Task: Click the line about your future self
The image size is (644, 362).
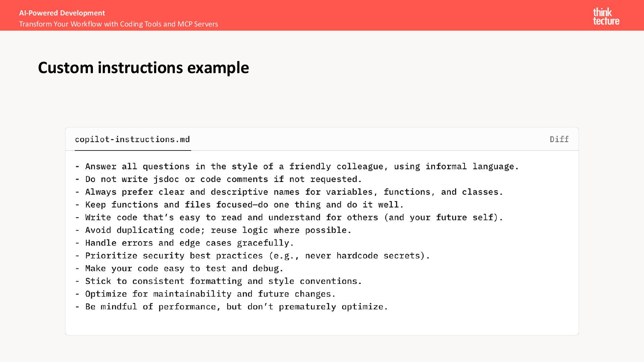Action: click(289, 218)
